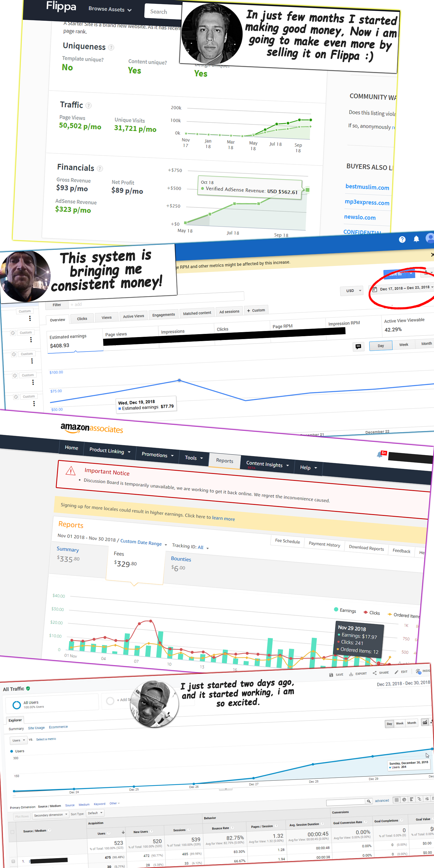
Task: Click the search field above the Analytics table
Action: point(345,802)
